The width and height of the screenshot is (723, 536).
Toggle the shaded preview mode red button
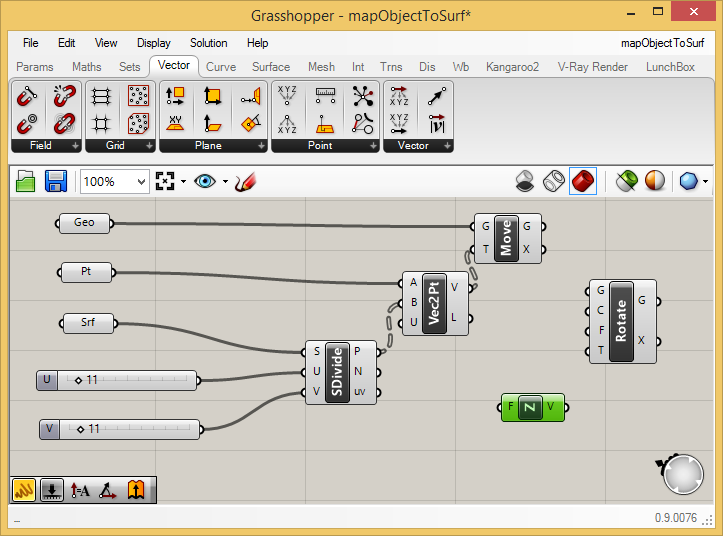(583, 181)
